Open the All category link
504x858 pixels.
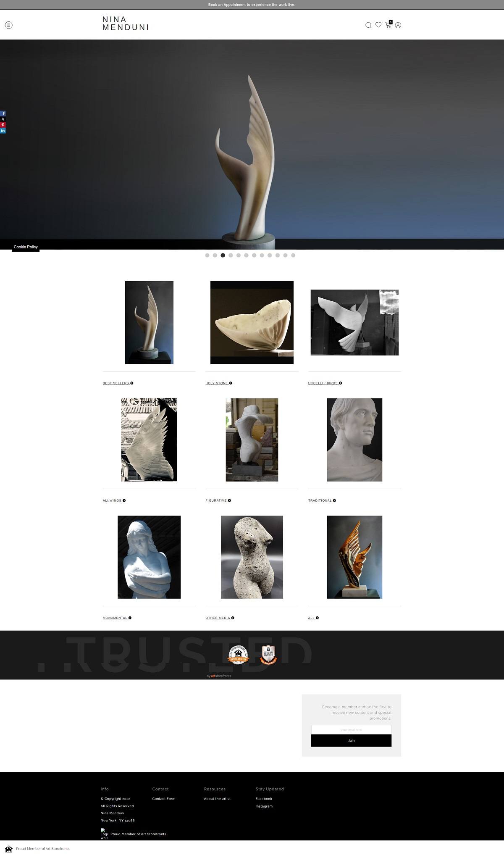pos(313,618)
